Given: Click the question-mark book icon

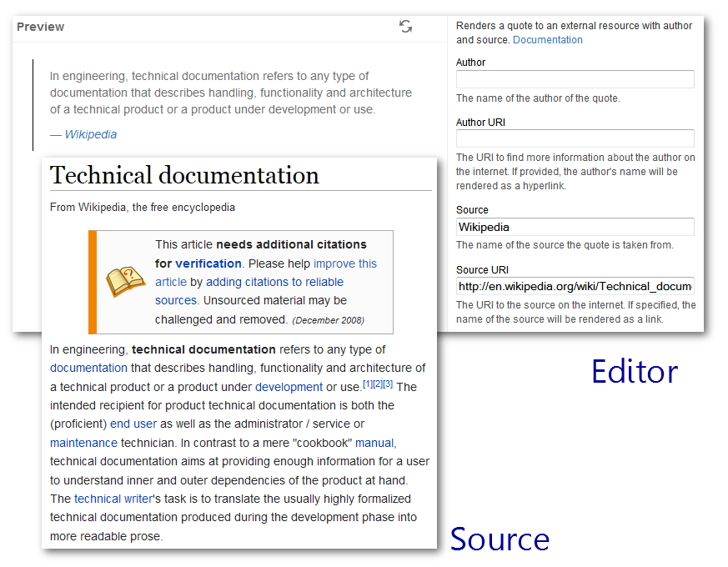Looking at the screenshot, I should tap(125, 282).
